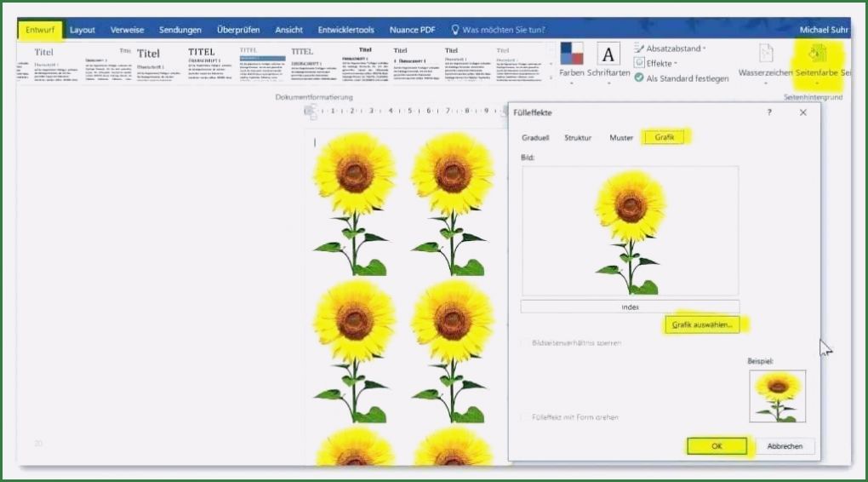Click the help question mark in Fülleffekte dialog
868x482 pixels.
point(769,112)
